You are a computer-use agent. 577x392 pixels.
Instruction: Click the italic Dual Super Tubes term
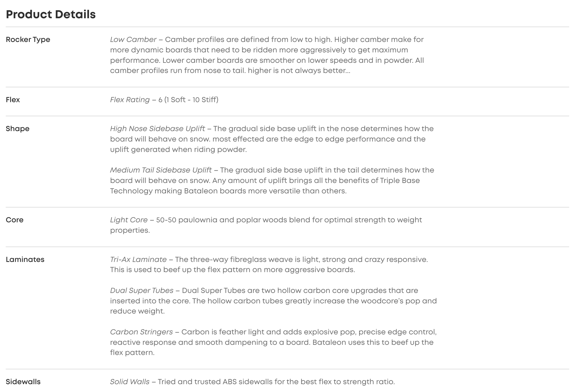click(x=142, y=291)
